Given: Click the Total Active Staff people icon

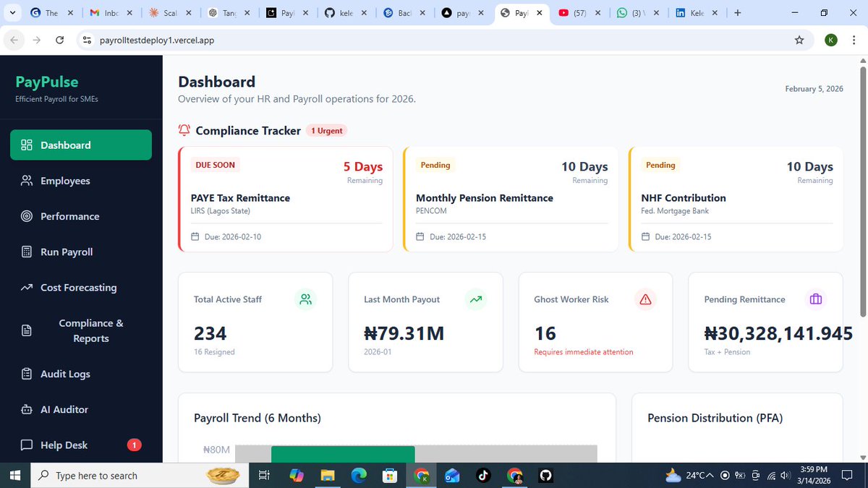Looking at the screenshot, I should click(306, 299).
